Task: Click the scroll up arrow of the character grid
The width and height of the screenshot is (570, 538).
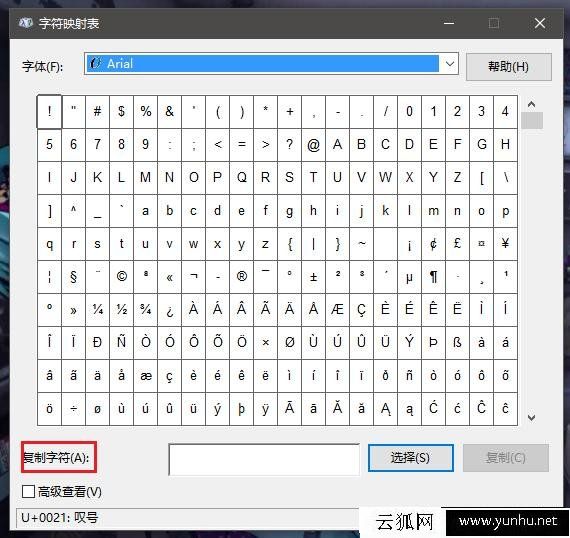Action: 531,104
